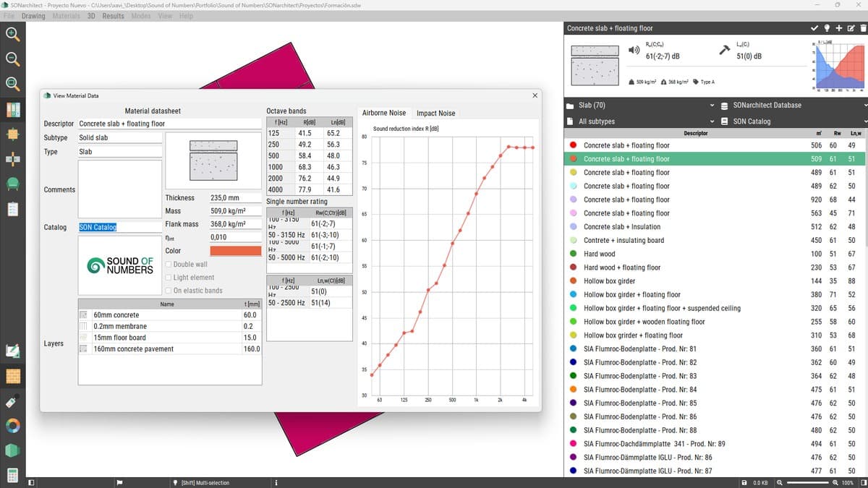Open the building storeys sidebar icon
Screen dimensions: 868x488
pos(12,110)
